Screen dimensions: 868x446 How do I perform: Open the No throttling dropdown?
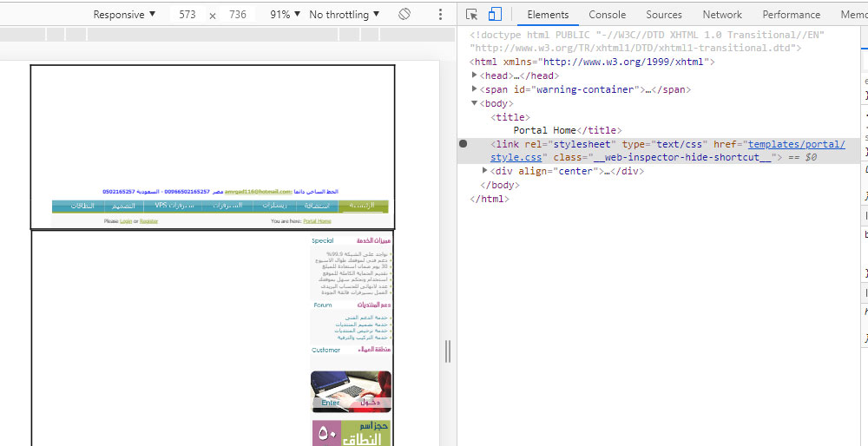(x=345, y=15)
